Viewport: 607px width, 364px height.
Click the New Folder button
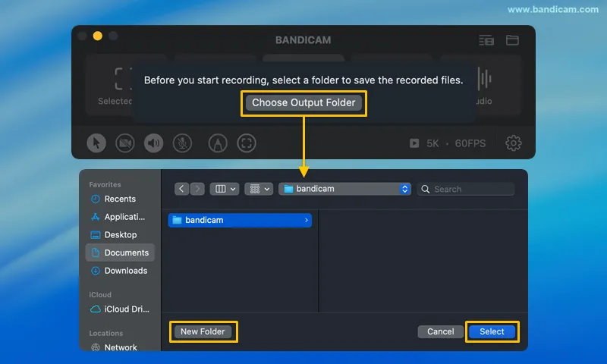[203, 331]
